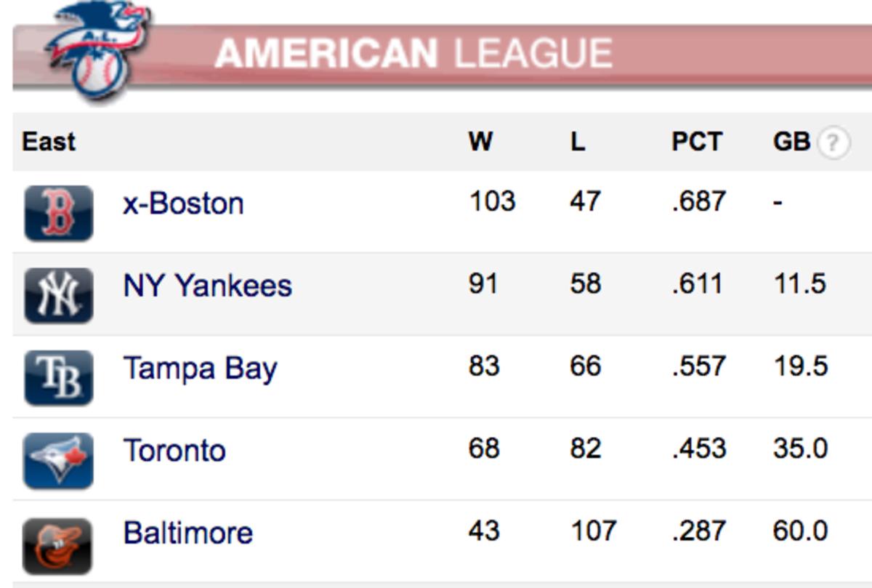
Task: Click the Baltimore Orioles logo
Action: click(58, 545)
